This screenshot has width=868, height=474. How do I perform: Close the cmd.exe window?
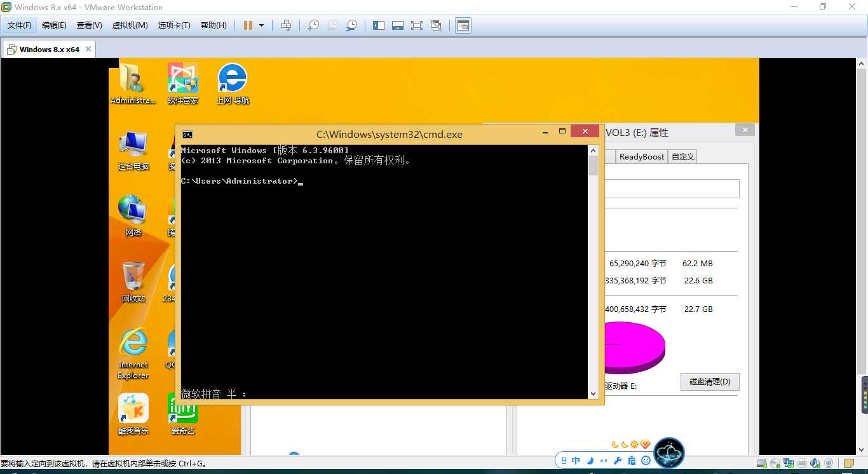click(585, 132)
